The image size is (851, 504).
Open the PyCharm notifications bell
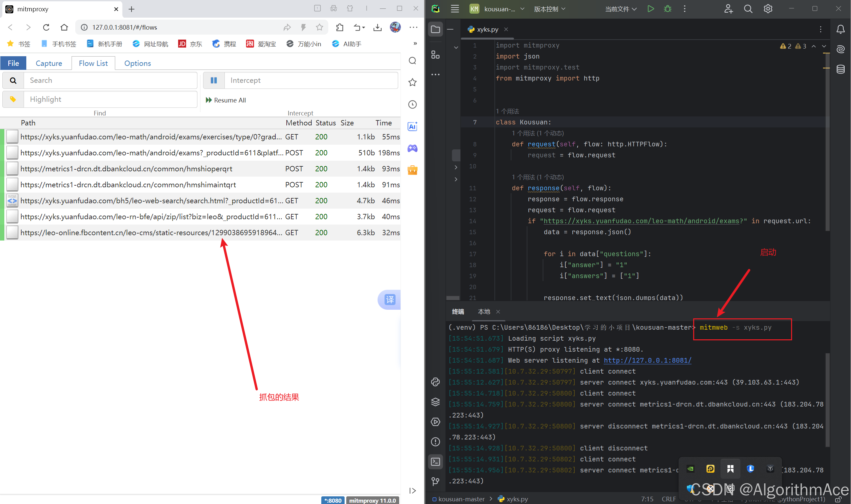coord(840,30)
